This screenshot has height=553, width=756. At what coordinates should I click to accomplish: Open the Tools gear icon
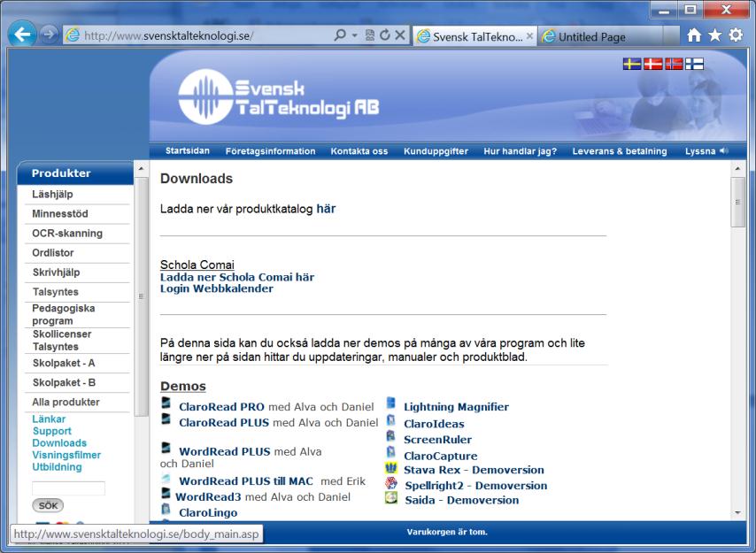[736, 35]
